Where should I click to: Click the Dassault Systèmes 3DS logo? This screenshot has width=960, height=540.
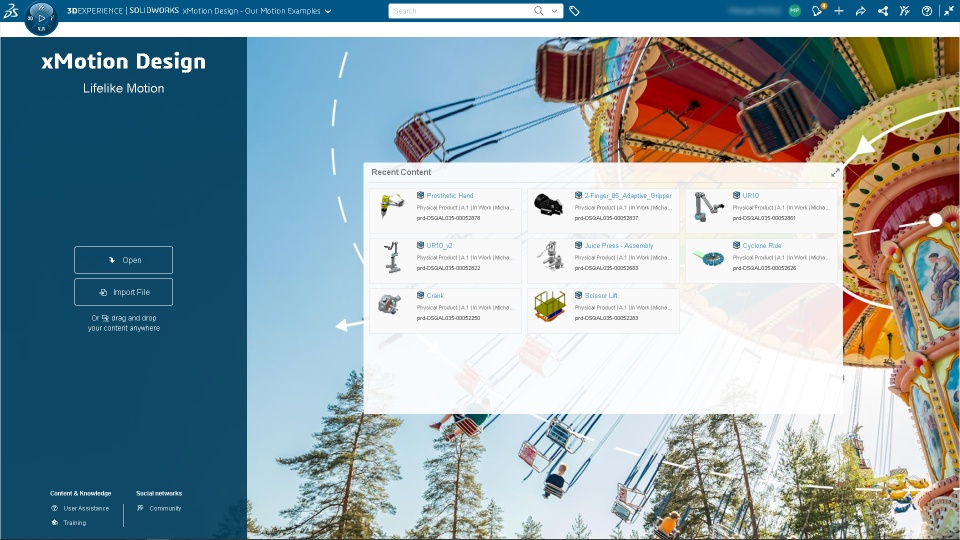click(x=11, y=10)
